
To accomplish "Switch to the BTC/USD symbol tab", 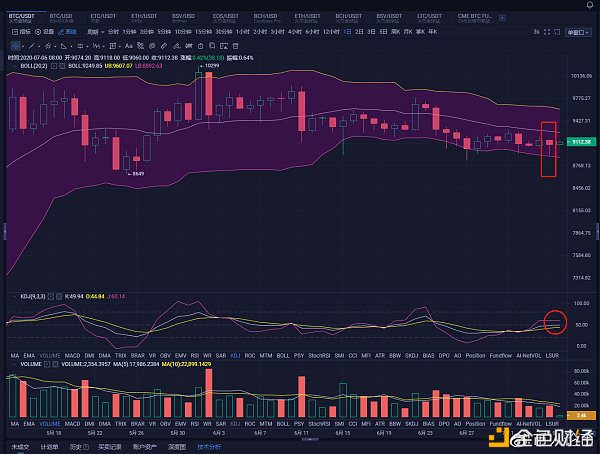I will pos(61,16).
